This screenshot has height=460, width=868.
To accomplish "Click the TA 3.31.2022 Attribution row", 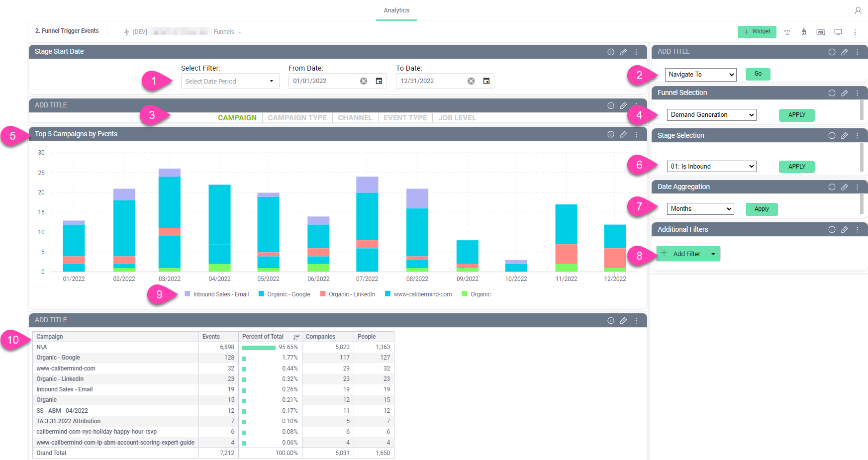I will click(213, 421).
